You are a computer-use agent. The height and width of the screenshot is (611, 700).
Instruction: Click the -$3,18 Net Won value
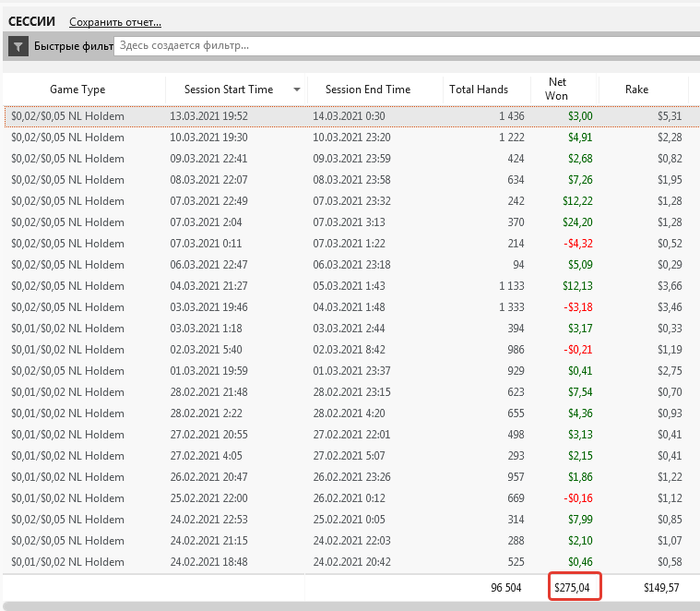(x=578, y=308)
